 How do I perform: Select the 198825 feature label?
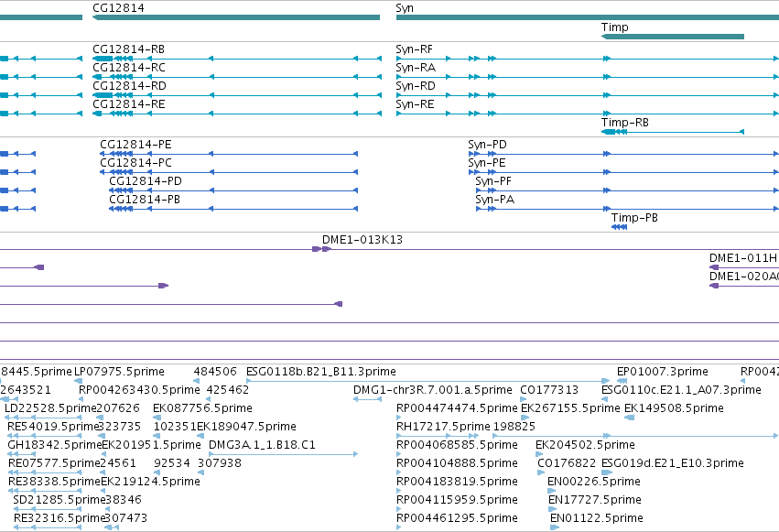(514, 427)
